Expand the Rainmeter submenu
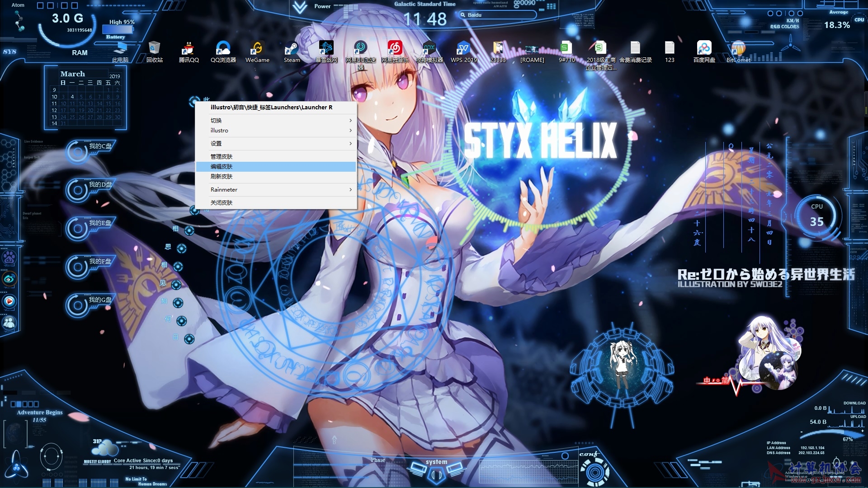The height and width of the screenshot is (488, 868). [x=276, y=189]
